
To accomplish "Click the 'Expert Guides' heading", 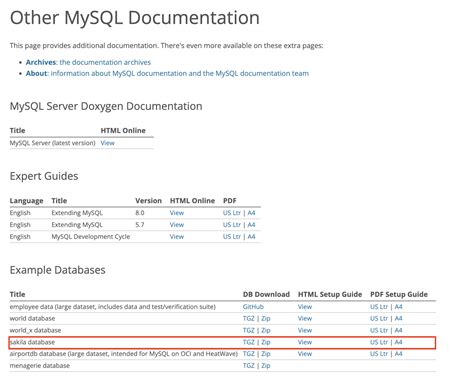I will click(x=44, y=176).
